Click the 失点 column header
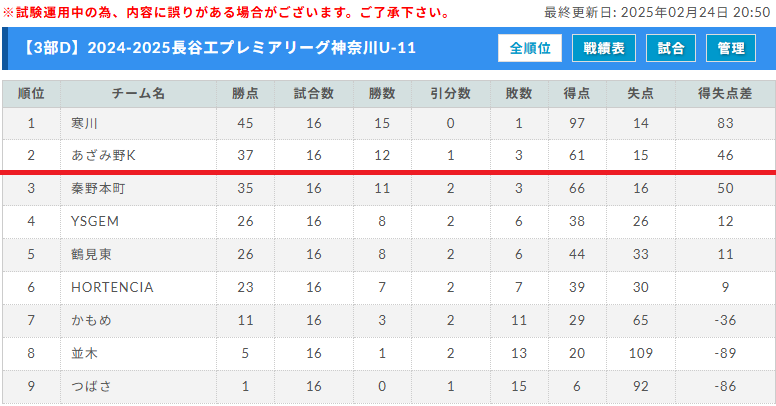 (641, 94)
